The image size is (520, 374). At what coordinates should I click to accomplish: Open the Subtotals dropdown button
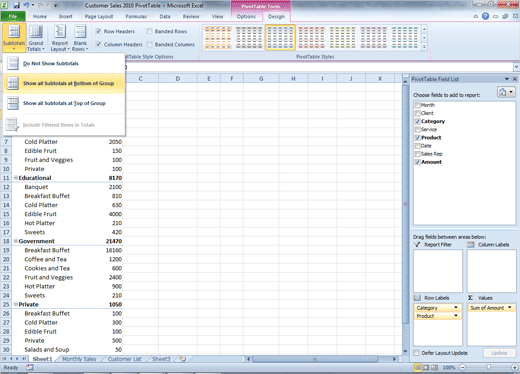(x=14, y=38)
